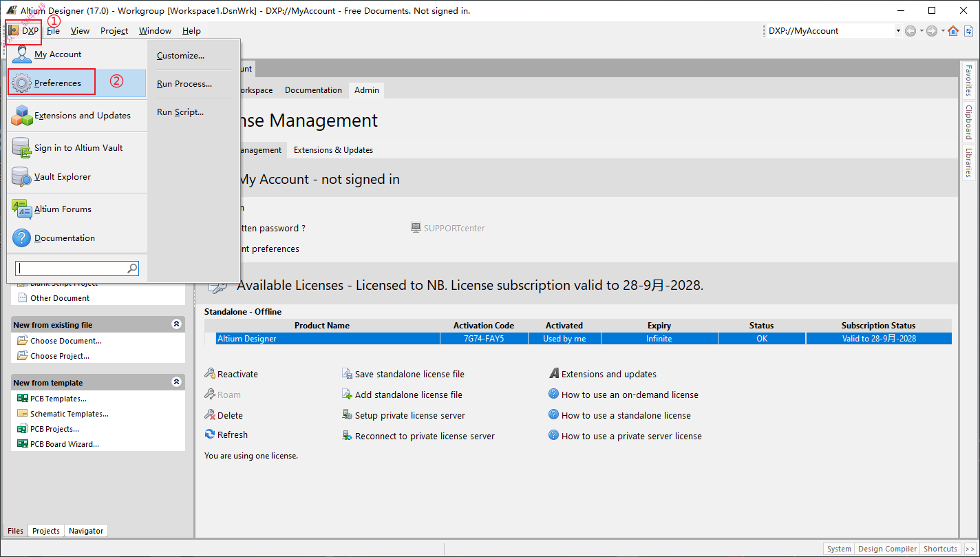980x557 pixels.
Task: Click the Preferences gear icon
Action: pos(22,83)
